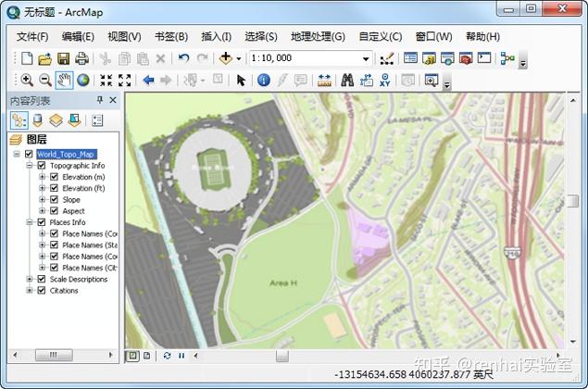Image resolution: width=588 pixels, height=389 pixels.
Task: Toggle the Slope layer checkbox
Action: (x=54, y=199)
